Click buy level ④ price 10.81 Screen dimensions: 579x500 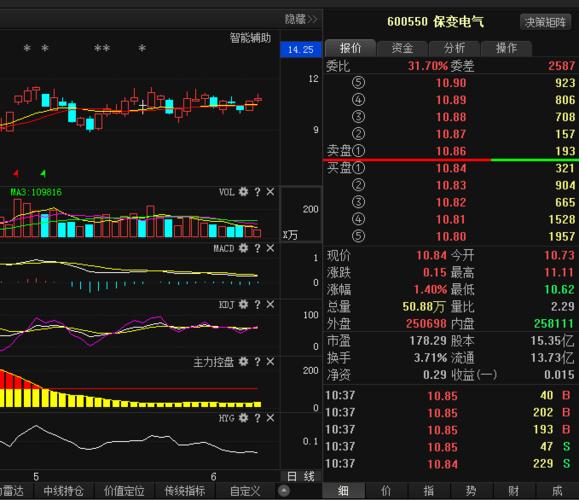(x=451, y=219)
